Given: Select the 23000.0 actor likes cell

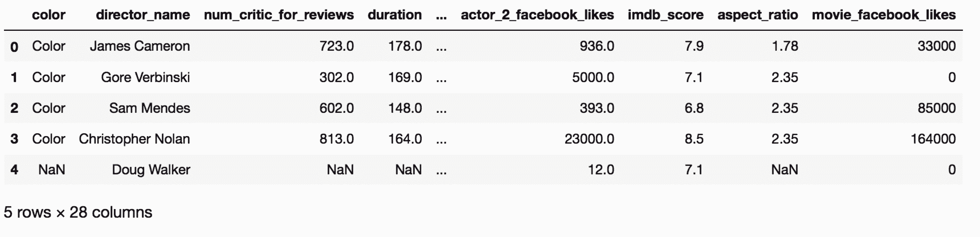Looking at the screenshot, I should pyautogui.click(x=589, y=139).
